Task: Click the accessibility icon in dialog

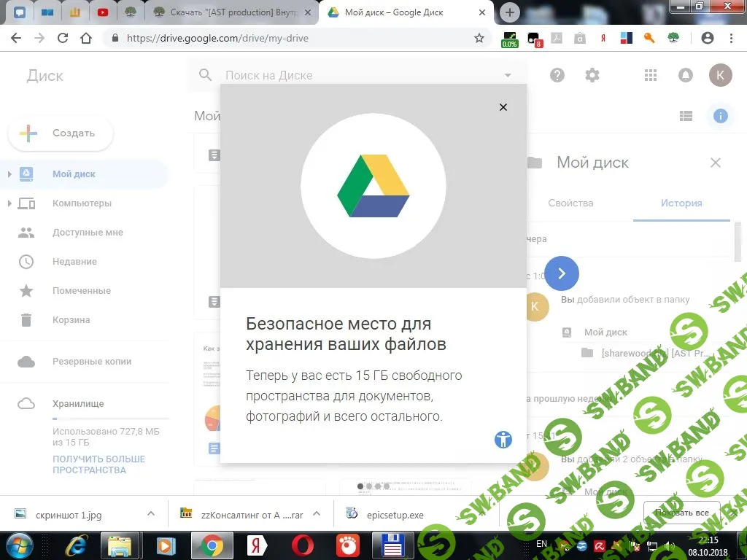Action: click(x=503, y=439)
